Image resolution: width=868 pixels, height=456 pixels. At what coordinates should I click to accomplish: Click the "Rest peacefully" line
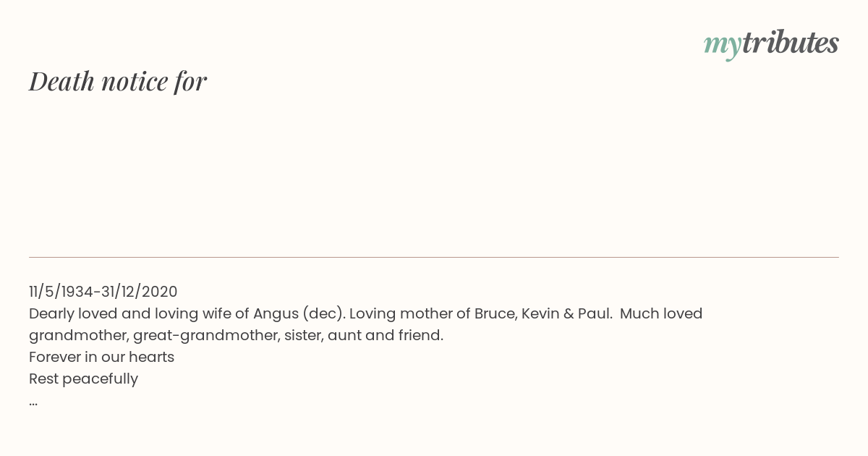(83, 379)
